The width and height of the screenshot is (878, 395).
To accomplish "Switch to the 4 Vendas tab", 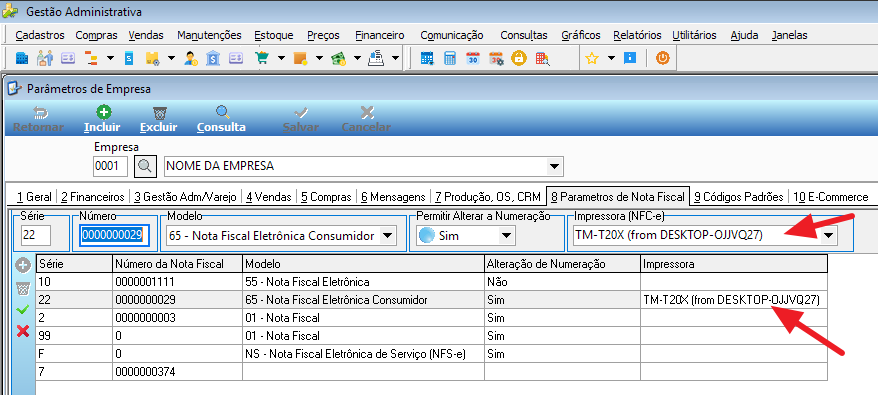I will (x=269, y=197).
